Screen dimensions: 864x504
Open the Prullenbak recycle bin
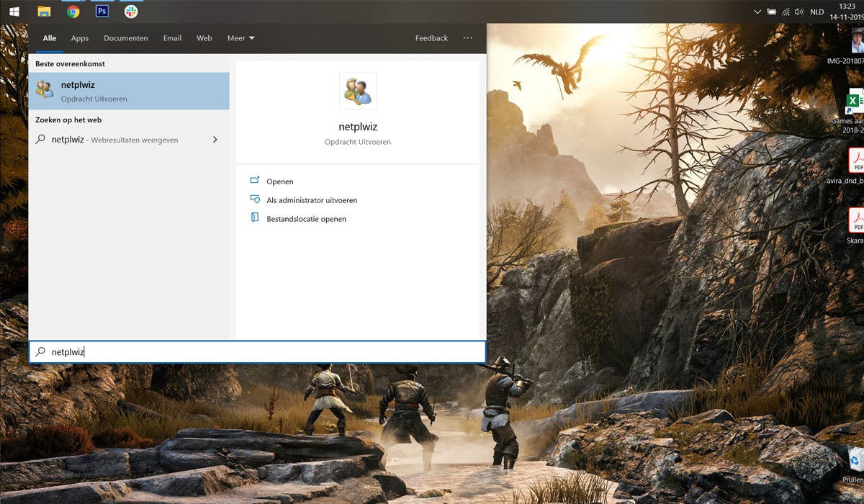tap(854, 464)
